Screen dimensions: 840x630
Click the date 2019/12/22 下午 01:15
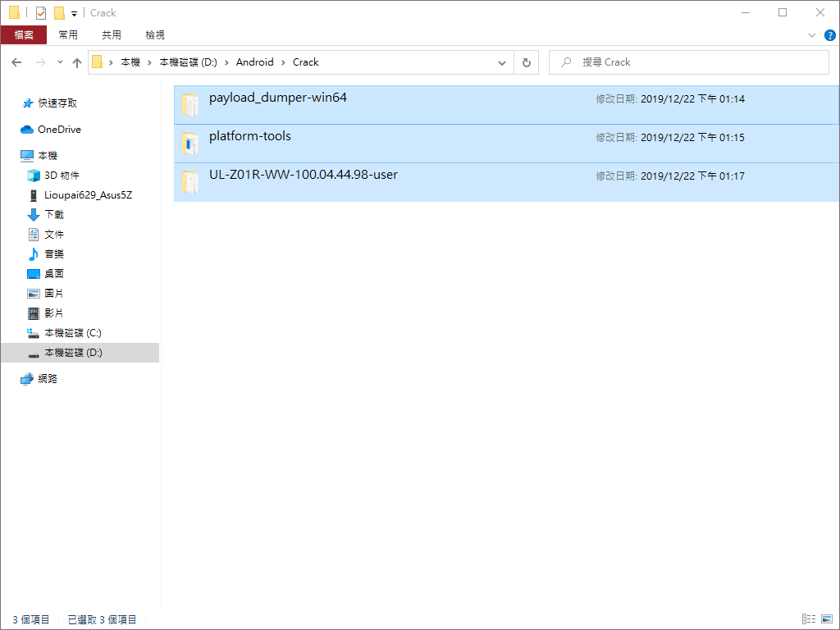(692, 137)
